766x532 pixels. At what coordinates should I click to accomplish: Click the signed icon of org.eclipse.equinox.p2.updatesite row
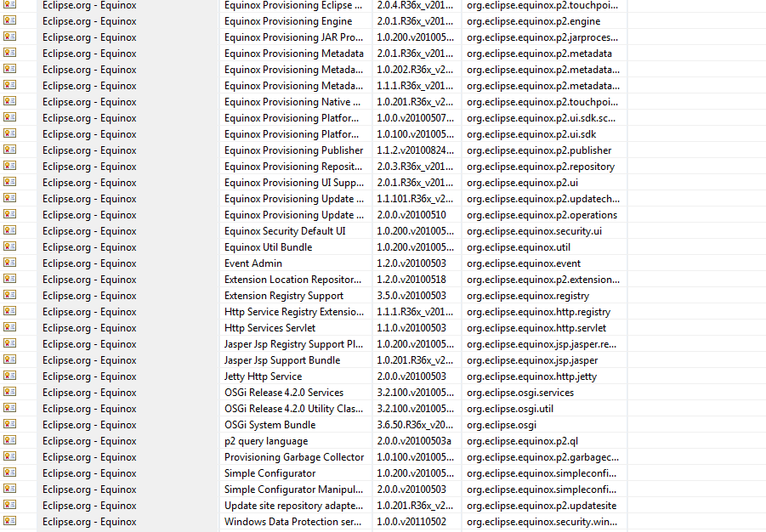(9, 504)
